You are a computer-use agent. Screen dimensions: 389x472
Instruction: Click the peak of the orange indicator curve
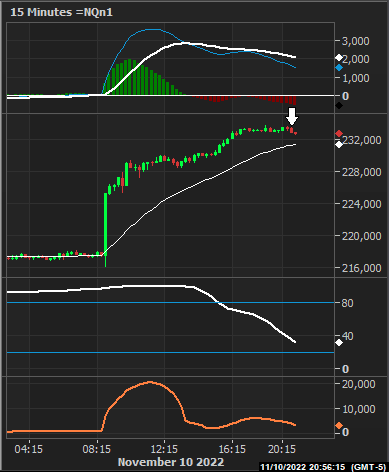click(150, 382)
